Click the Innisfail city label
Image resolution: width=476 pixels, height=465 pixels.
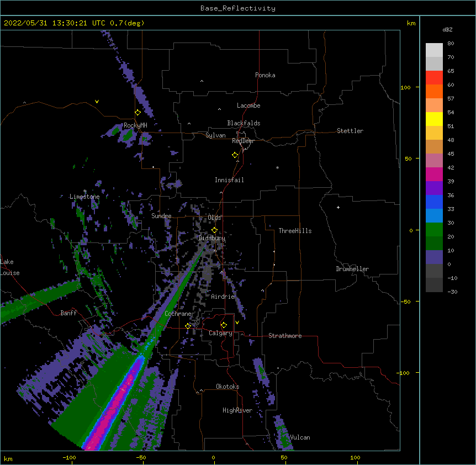(x=229, y=180)
